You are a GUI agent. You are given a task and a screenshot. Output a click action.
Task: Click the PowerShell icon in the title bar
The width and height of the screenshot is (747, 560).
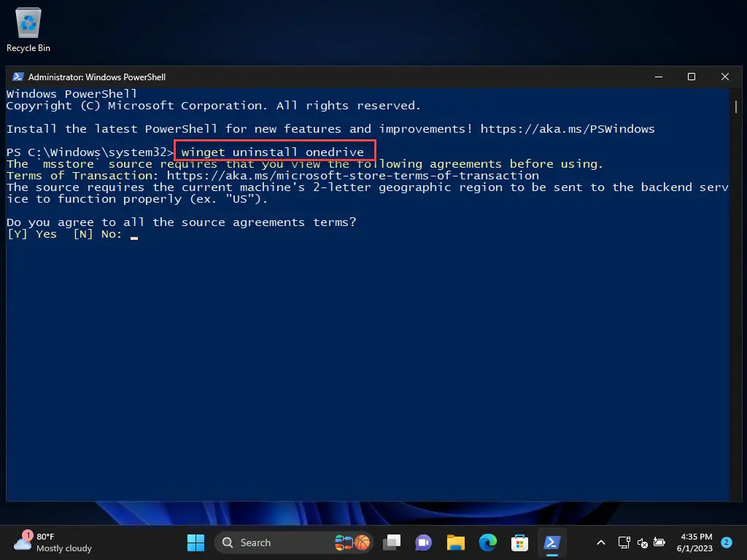(x=18, y=77)
